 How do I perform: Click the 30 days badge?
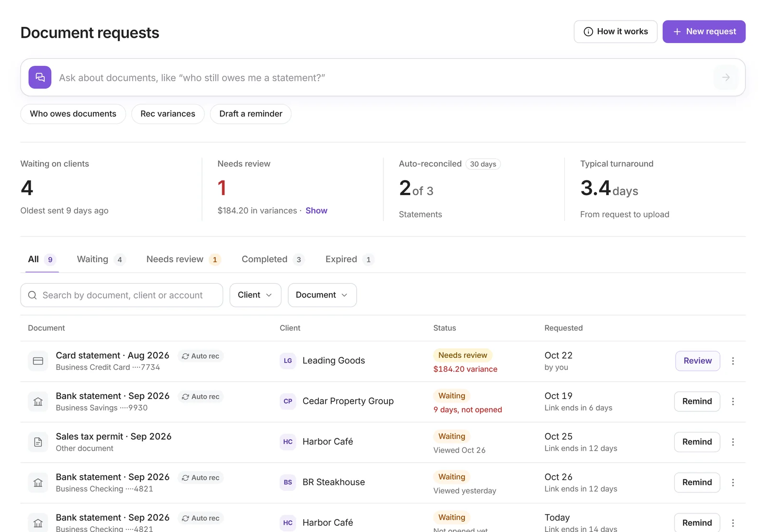[x=483, y=164]
